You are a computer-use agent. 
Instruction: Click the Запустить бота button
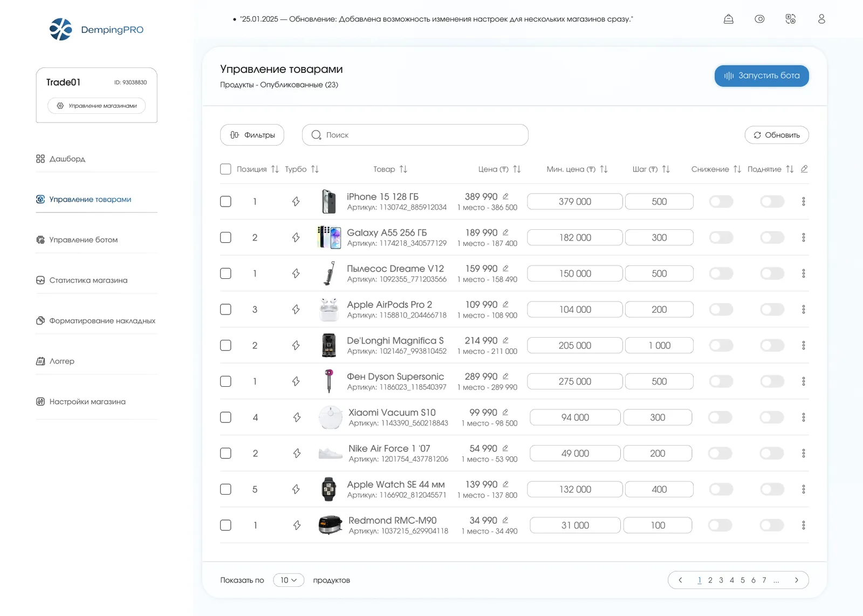(x=762, y=76)
